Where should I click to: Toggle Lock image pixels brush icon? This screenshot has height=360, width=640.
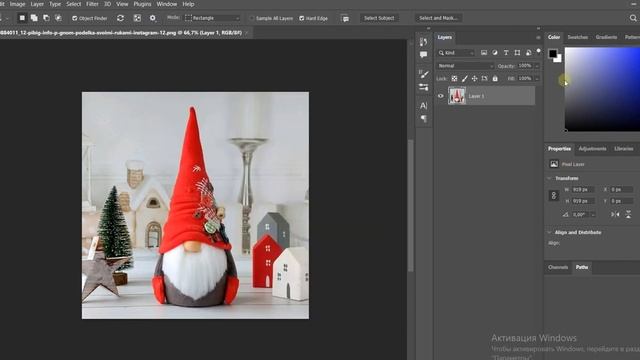point(464,78)
